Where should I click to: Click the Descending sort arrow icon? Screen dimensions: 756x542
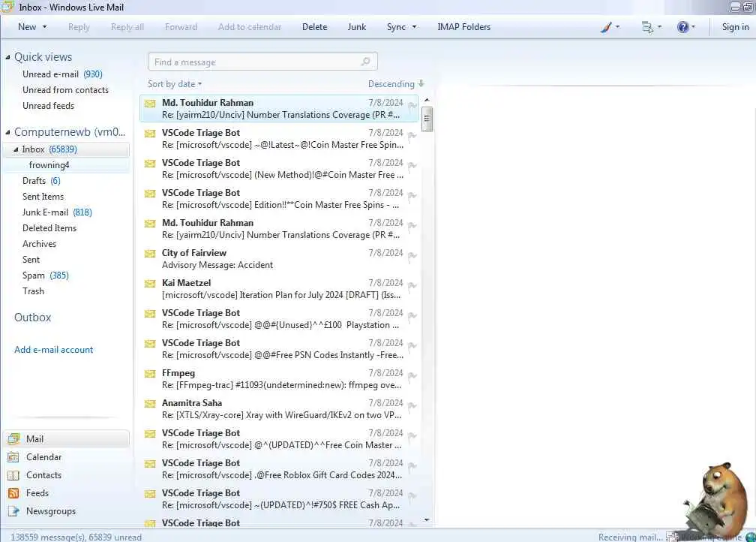[421, 83]
